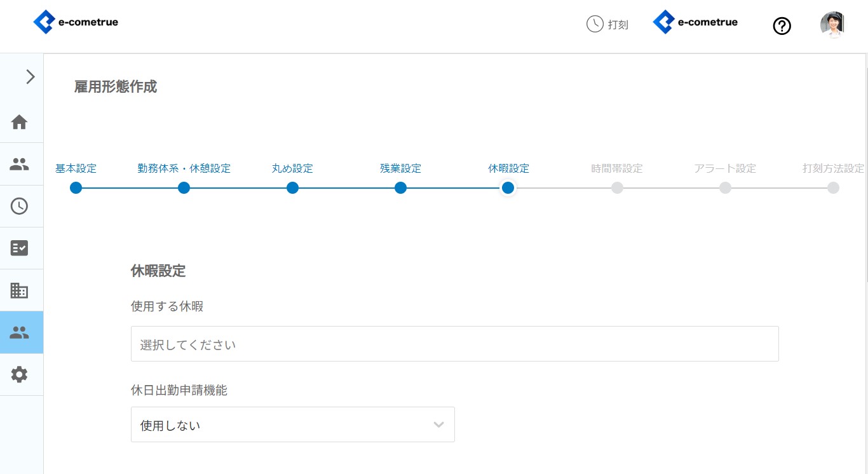Jump to the 丸め設定 step
868x474 pixels.
pyautogui.click(x=292, y=188)
